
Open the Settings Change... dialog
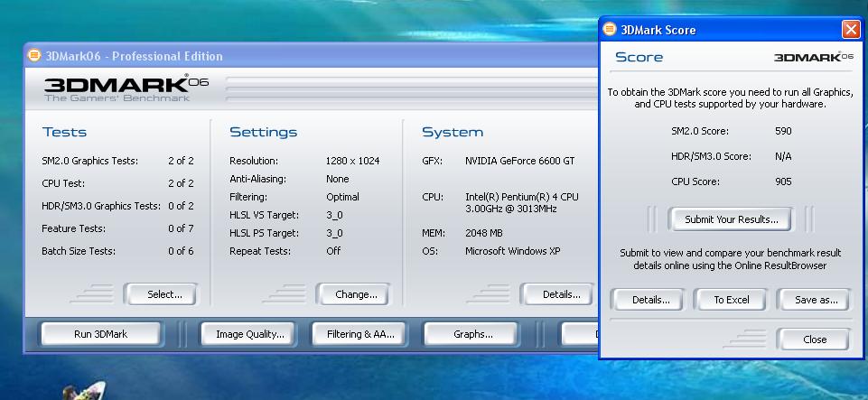[x=356, y=293]
